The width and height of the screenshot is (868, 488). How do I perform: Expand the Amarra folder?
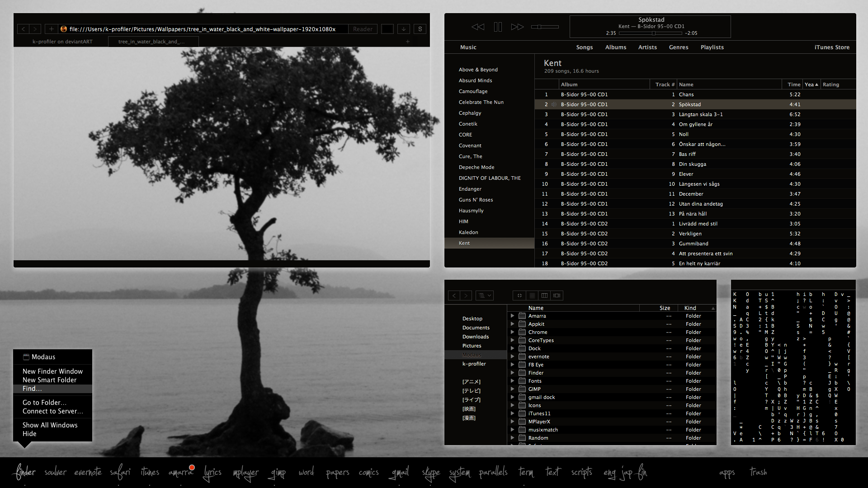click(512, 316)
